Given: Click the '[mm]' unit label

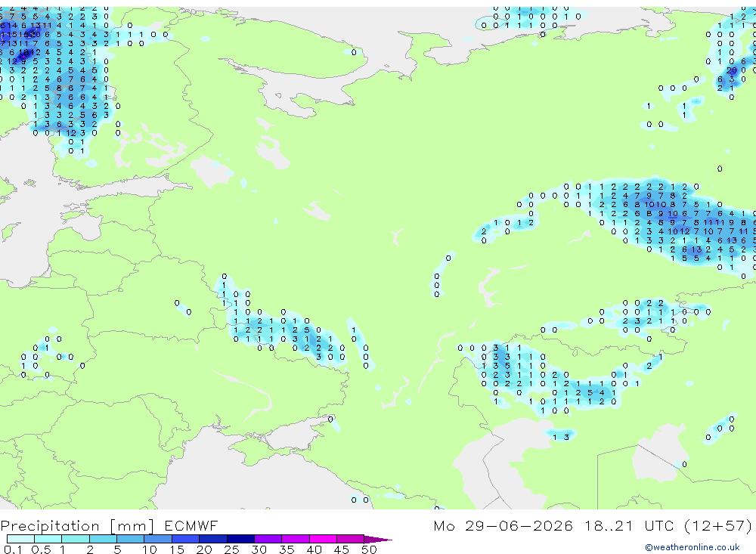Looking at the screenshot, I should pyautogui.click(x=132, y=525).
